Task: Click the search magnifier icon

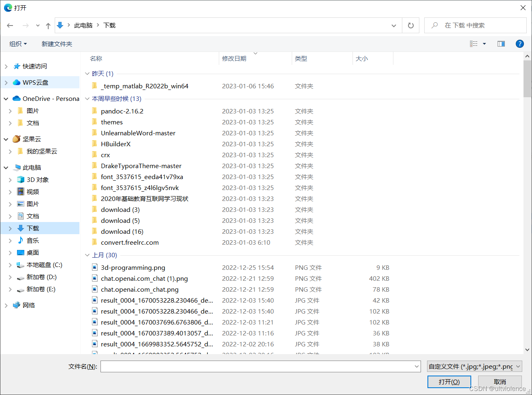Action: [x=435, y=25]
